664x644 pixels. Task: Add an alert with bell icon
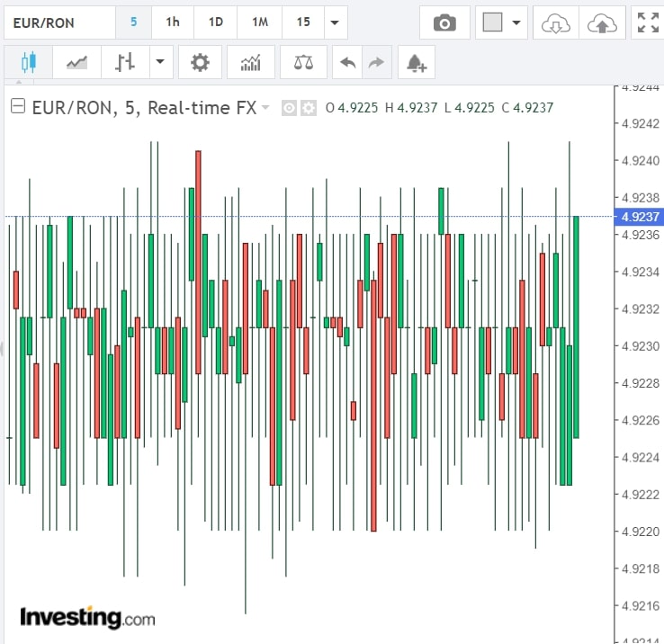416,63
